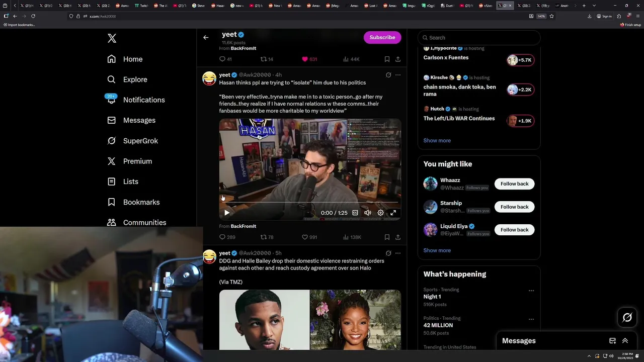
Task: Click the browser address bar x.com/Awk20000
Action: pos(102,17)
